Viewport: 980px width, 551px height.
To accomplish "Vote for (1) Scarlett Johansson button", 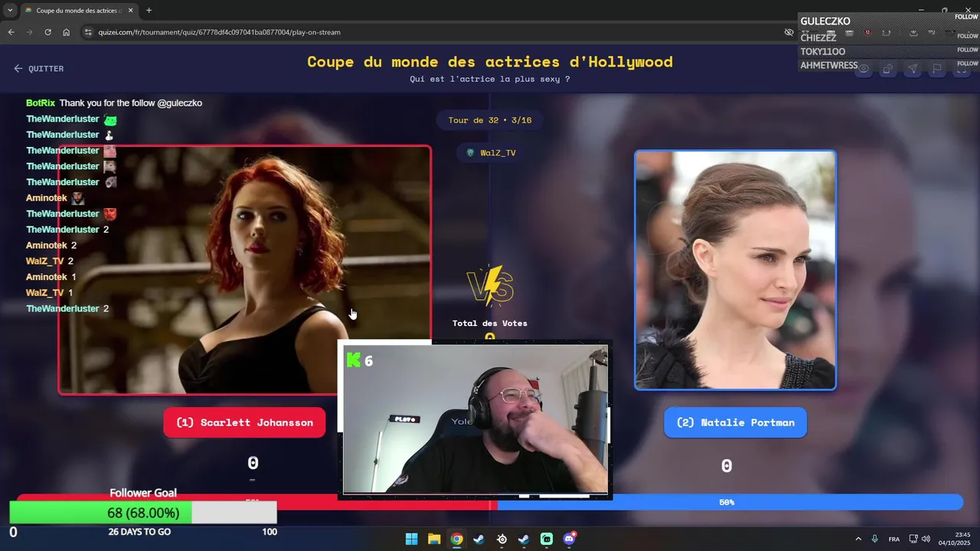I will (244, 422).
